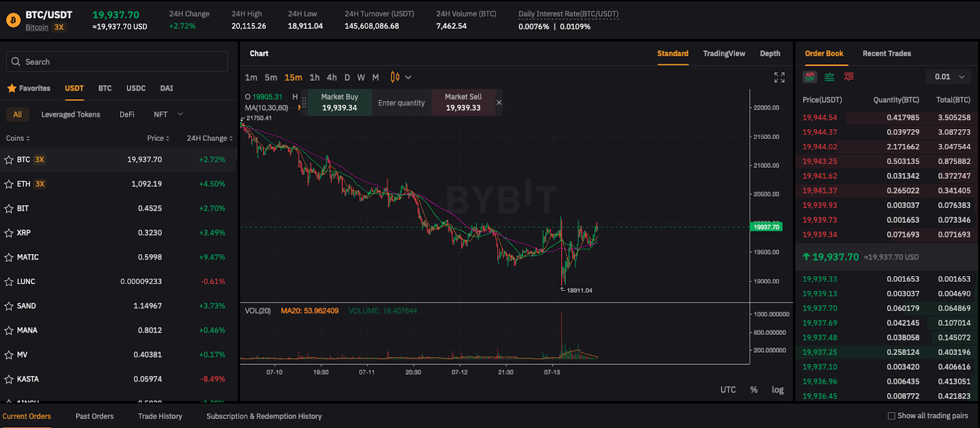Select the USDT market tab
Screen dimensions: 980x428
pos(74,88)
